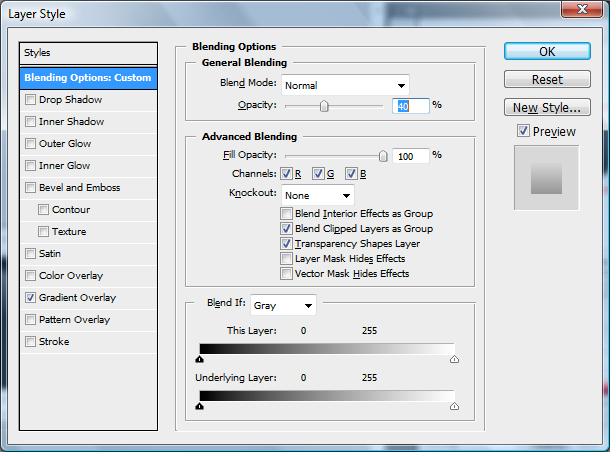Viewport: 616px width, 456px height.
Task: Tick the Inner Glow checkbox
Action: coord(30,166)
